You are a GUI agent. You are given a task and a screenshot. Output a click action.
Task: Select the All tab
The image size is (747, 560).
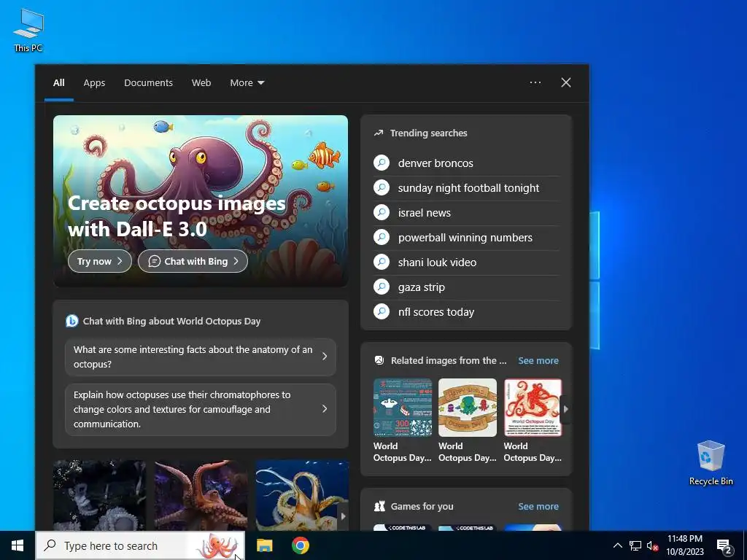point(58,83)
